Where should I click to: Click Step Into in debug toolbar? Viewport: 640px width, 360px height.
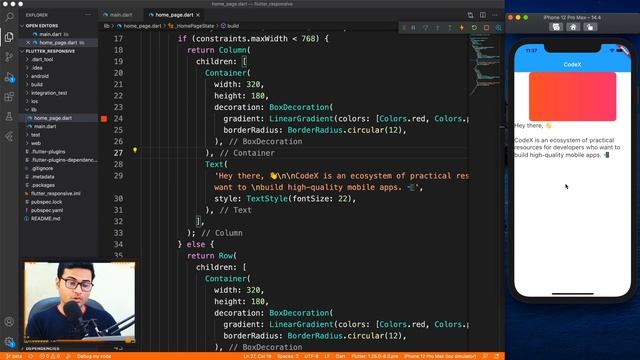tap(438, 28)
